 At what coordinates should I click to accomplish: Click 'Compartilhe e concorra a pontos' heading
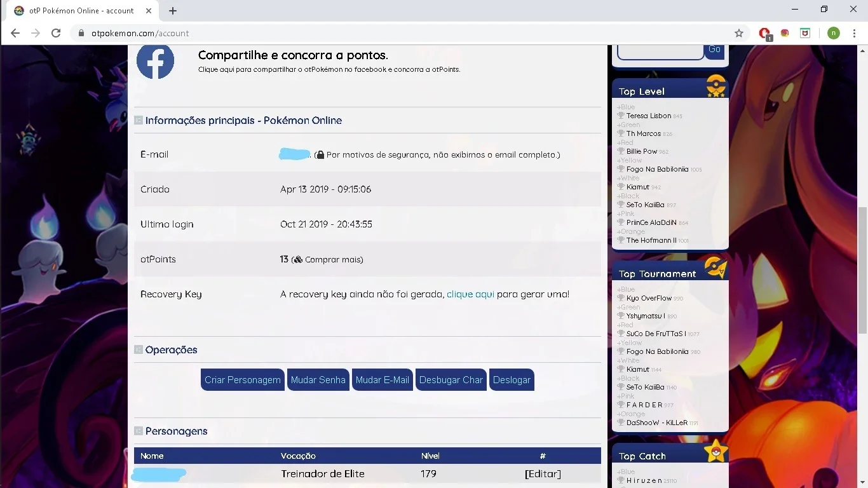293,55
